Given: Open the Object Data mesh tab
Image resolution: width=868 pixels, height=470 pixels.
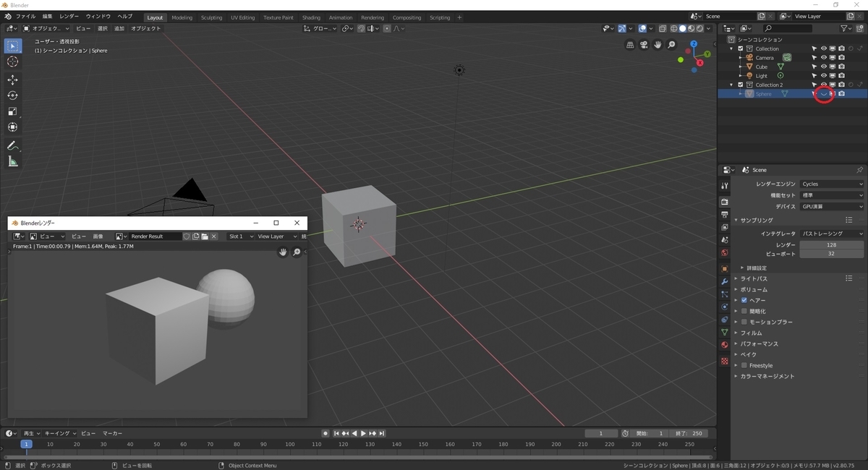Looking at the screenshot, I should pyautogui.click(x=725, y=332).
